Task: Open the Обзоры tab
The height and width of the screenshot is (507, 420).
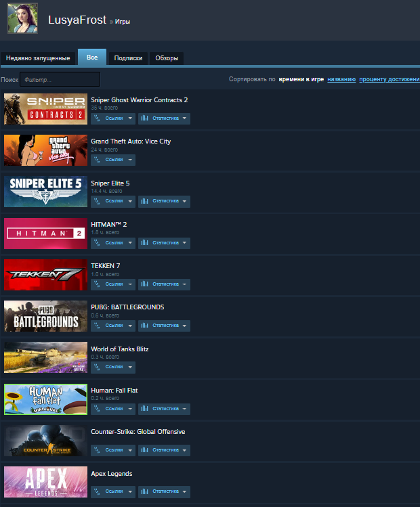Action: pyautogui.click(x=167, y=58)
